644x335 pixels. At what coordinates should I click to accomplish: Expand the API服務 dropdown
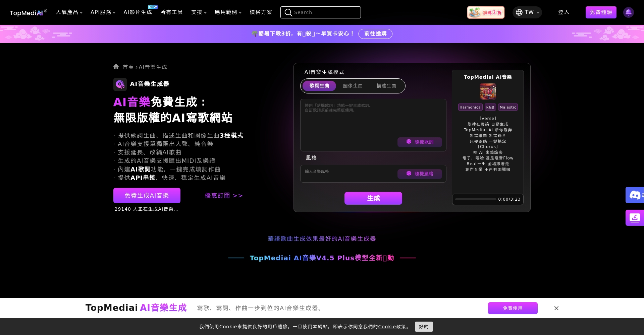(x=103, y=12)
